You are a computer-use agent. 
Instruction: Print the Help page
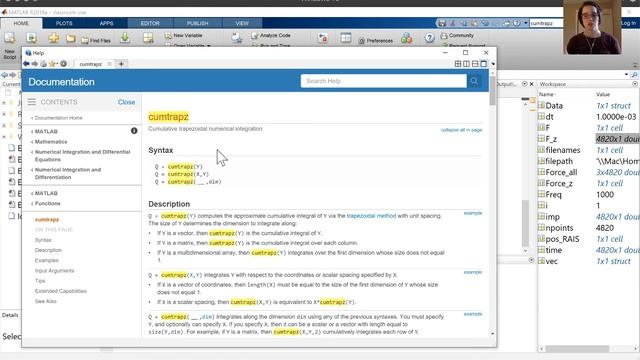43,64
